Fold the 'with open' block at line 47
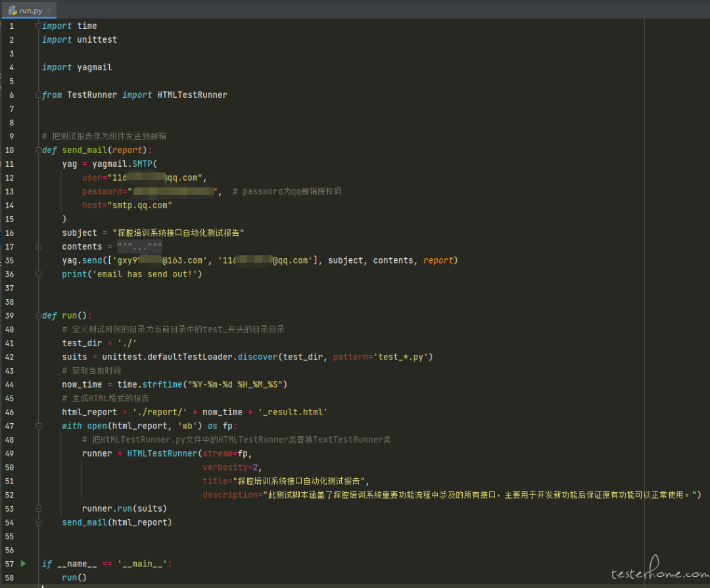This screenshot has height=588, width=710. click(39, 426)
